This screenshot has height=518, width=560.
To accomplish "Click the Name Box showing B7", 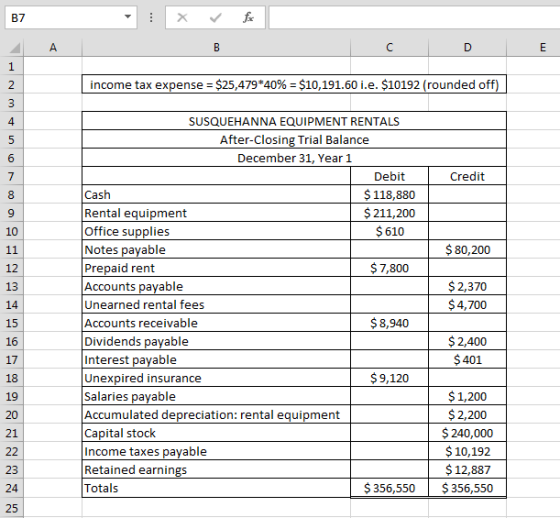I will pyautogui.click(x=71, y=17).
